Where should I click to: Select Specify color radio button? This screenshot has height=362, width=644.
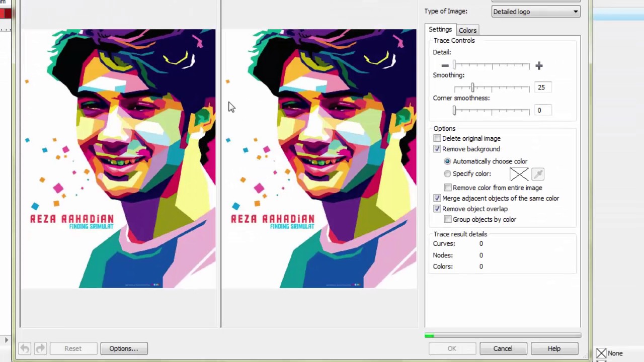tap(447, 173)
